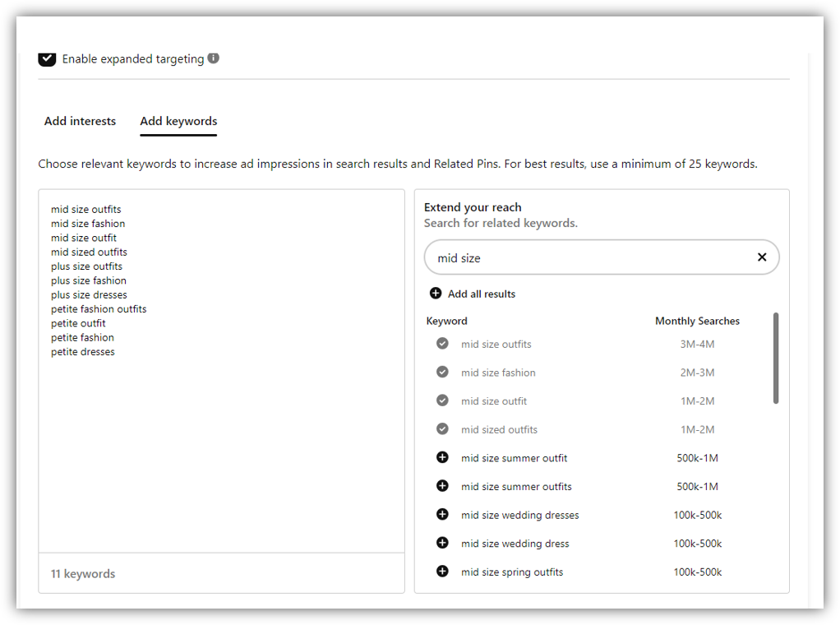This screenshot has width=840, height=625.
Task: Click the Add all results plus icon
Action: (436, 294)
